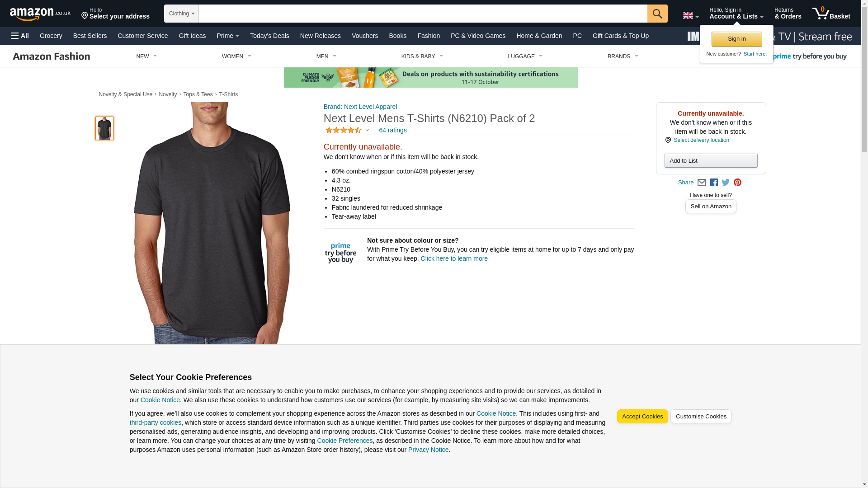Share product via email icon

click(x=702, y=183)
